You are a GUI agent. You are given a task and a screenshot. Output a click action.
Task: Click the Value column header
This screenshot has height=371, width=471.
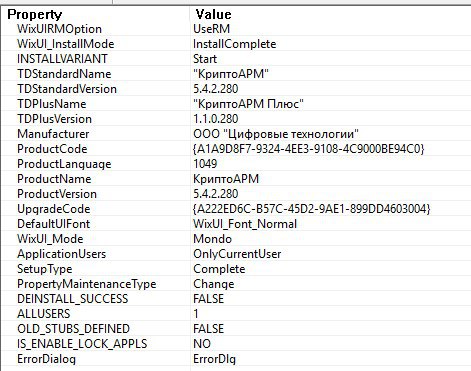pos(213,14)
